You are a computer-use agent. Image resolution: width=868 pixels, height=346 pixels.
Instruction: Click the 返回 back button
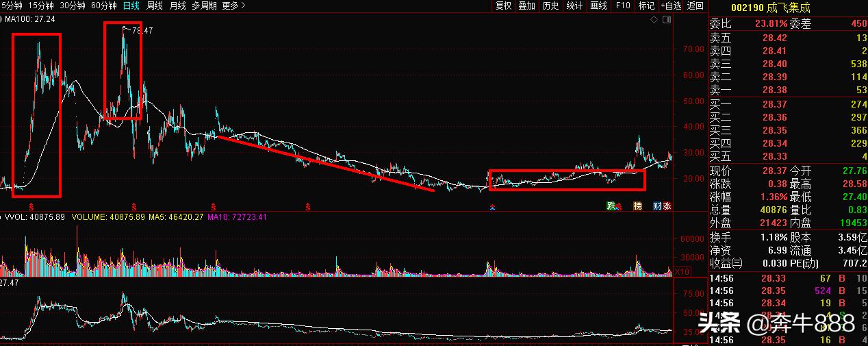(x=695, y=5)
